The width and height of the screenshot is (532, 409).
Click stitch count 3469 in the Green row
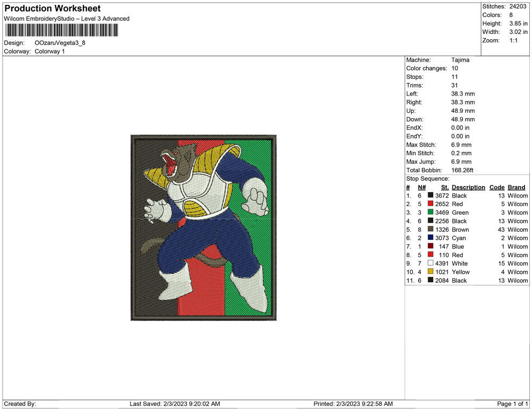[x=442, y=213]
